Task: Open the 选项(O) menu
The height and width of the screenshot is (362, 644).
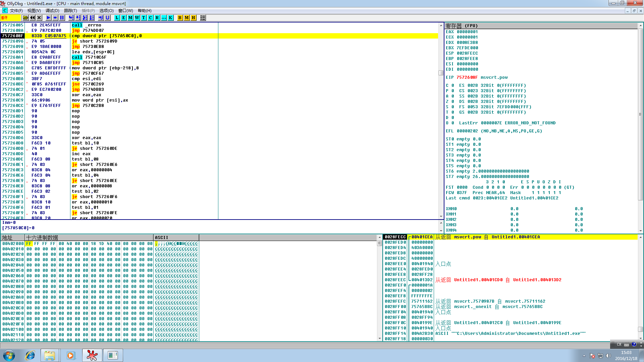Action: (106, 11)
